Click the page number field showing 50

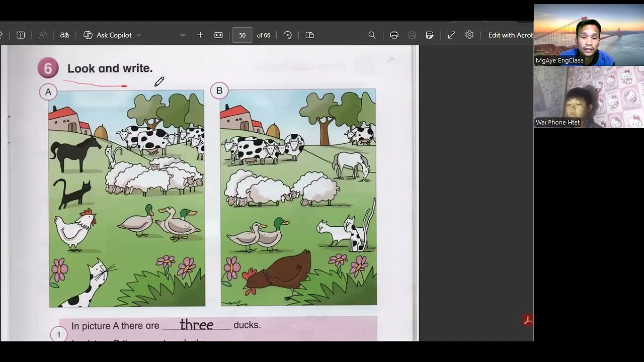point(243,35)
